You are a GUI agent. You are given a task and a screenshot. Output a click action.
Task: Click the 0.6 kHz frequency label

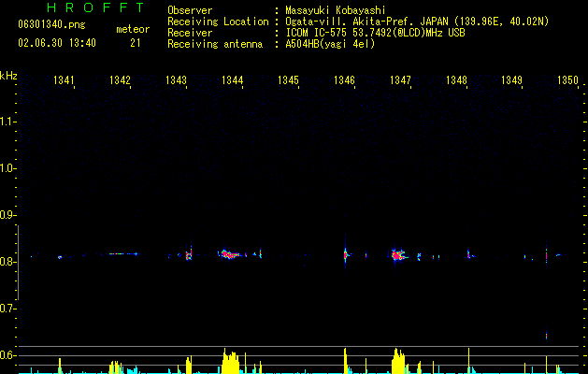pyautogui.click(x=7, y=355)
